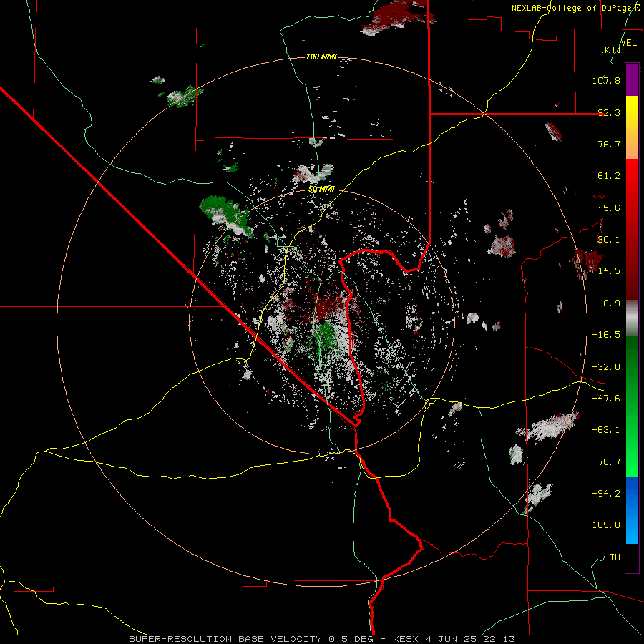
Task: Select the 45.6 velocity scale value
Action: pyautogui.click(x=609, y=208)
